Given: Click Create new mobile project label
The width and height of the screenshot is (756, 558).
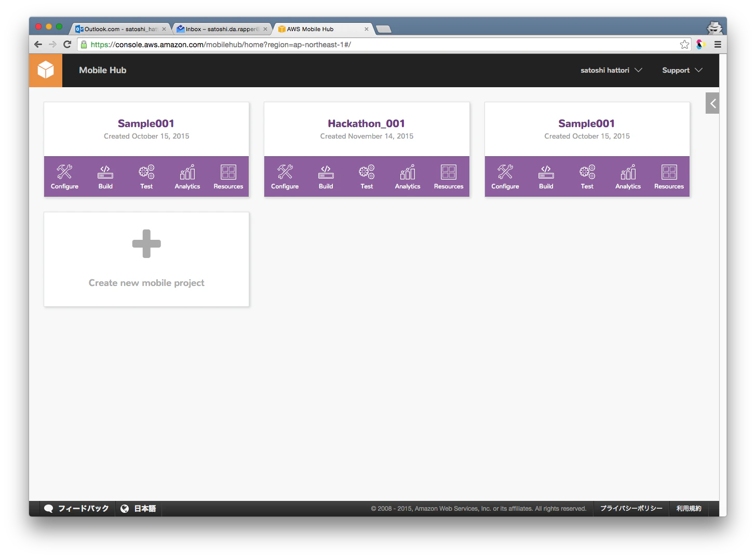Looking at the screenshot, I should tap(146, 283).
